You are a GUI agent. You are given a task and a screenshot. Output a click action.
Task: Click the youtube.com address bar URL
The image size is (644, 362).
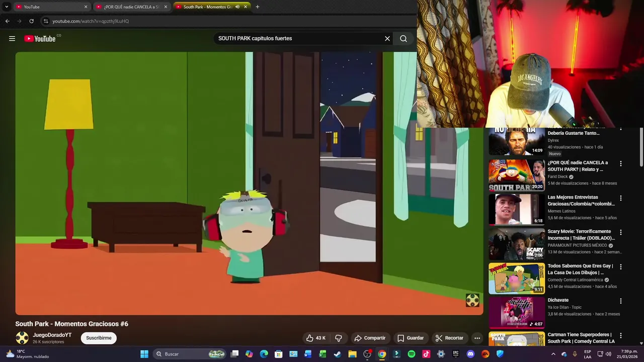(91, 21)
